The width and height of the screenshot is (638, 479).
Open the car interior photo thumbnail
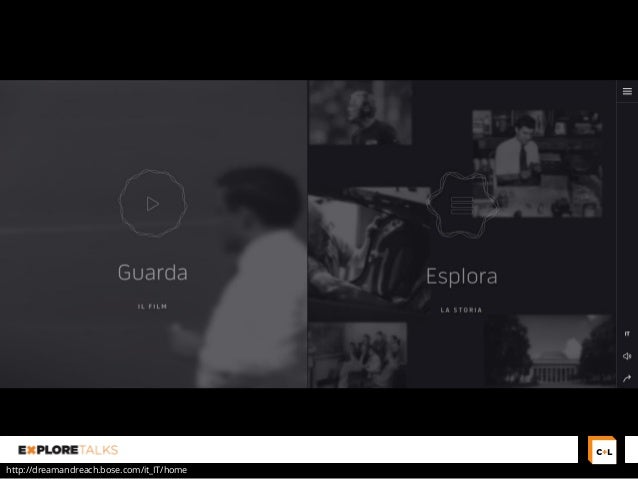coord(368,249)
